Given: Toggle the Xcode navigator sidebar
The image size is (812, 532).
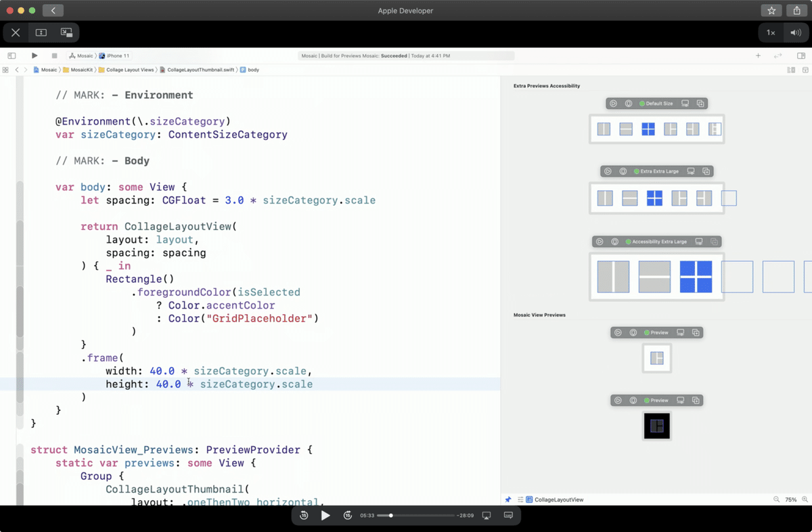Looking at the screenshot, I should point(12,56).
